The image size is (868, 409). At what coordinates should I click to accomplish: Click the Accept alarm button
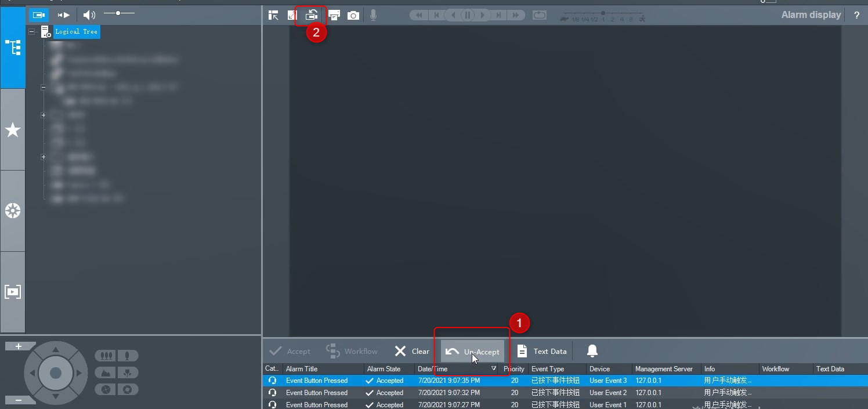[290, 351]
